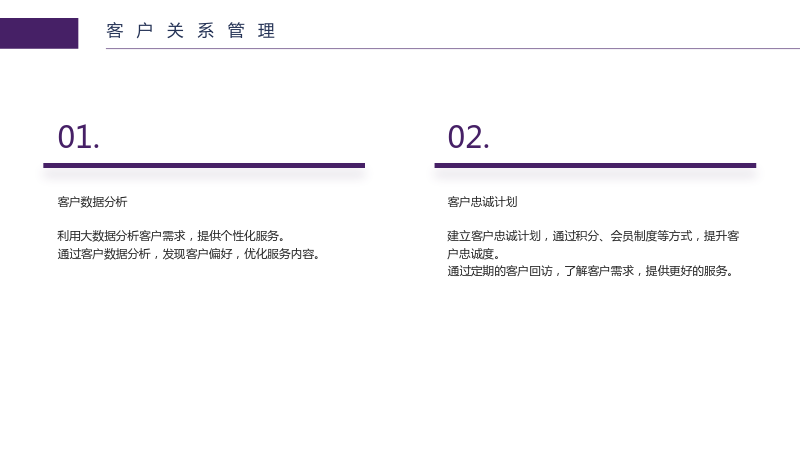Select the purple rectangle beside the title

(39, 33)
